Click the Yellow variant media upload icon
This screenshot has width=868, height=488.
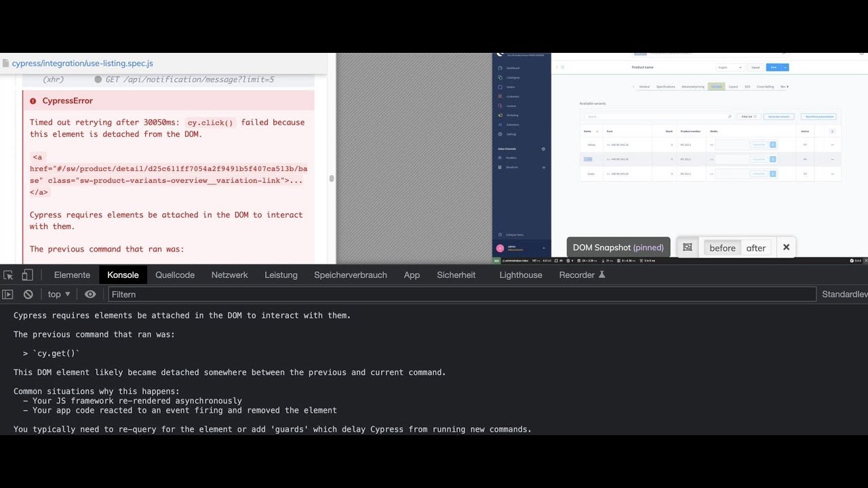773,145
